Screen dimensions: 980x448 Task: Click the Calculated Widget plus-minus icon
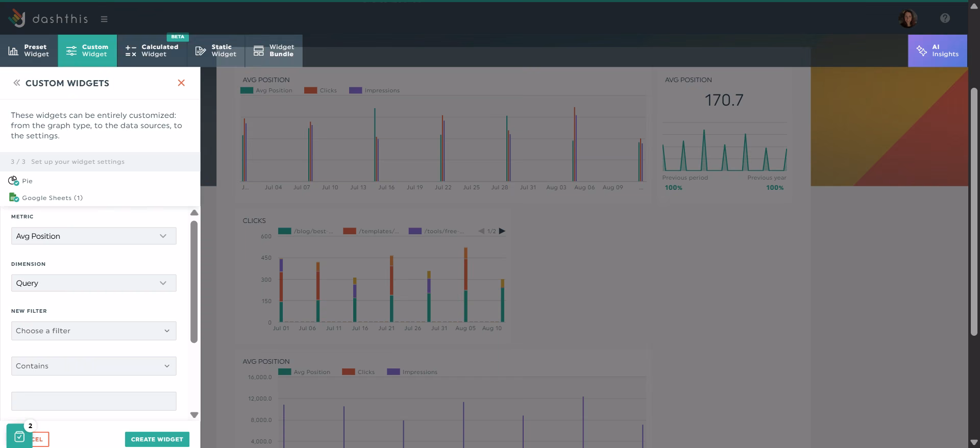(x=131, y=51)
